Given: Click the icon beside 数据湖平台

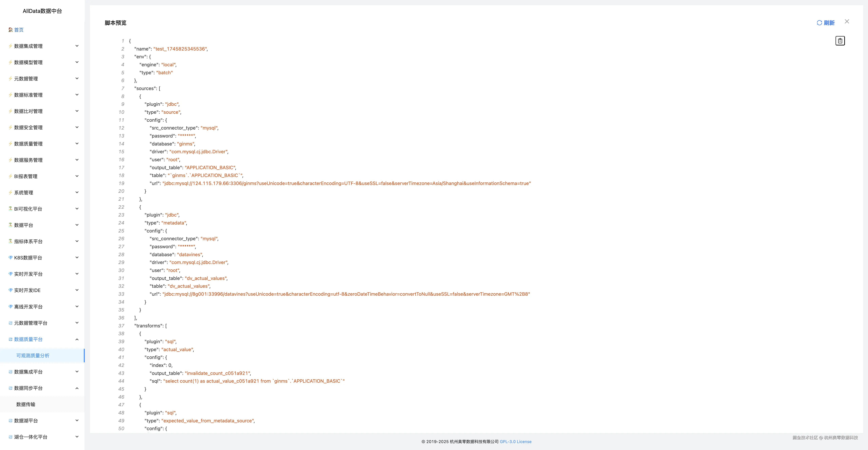Looking at the screenshot, I should 11,421.
